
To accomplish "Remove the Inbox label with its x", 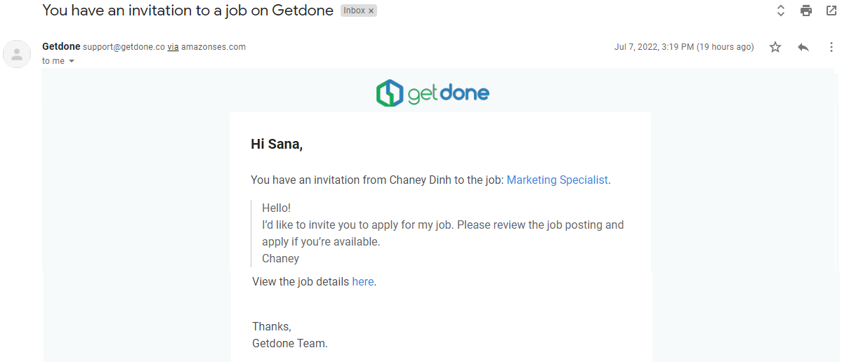I will 371,11.
